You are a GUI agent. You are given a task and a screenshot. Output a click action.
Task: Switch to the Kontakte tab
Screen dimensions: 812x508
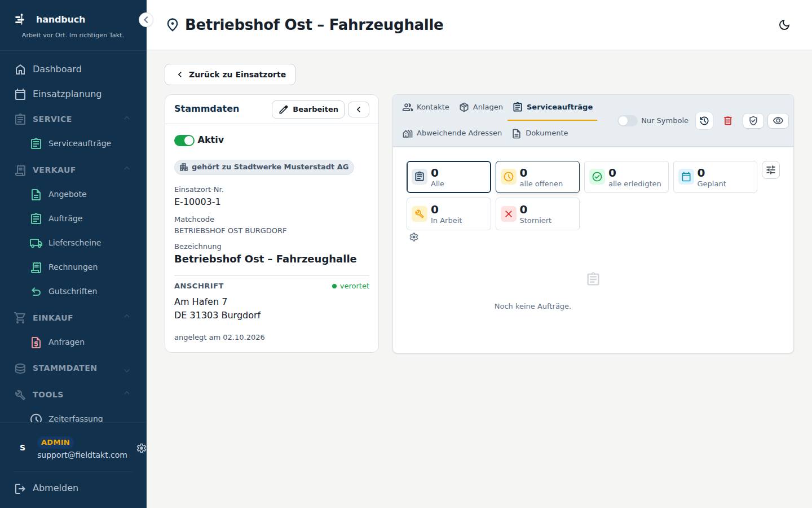426,107
